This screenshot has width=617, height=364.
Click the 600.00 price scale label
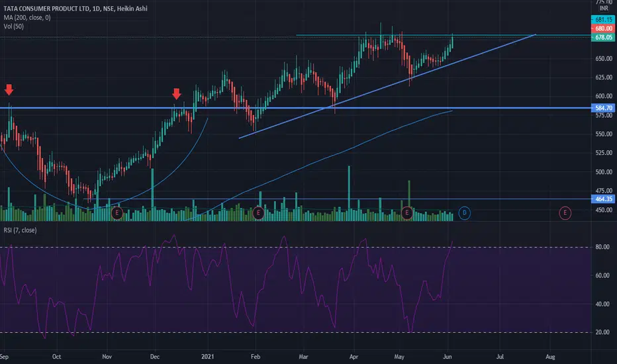pyautogui.click(x=604, y=96)
